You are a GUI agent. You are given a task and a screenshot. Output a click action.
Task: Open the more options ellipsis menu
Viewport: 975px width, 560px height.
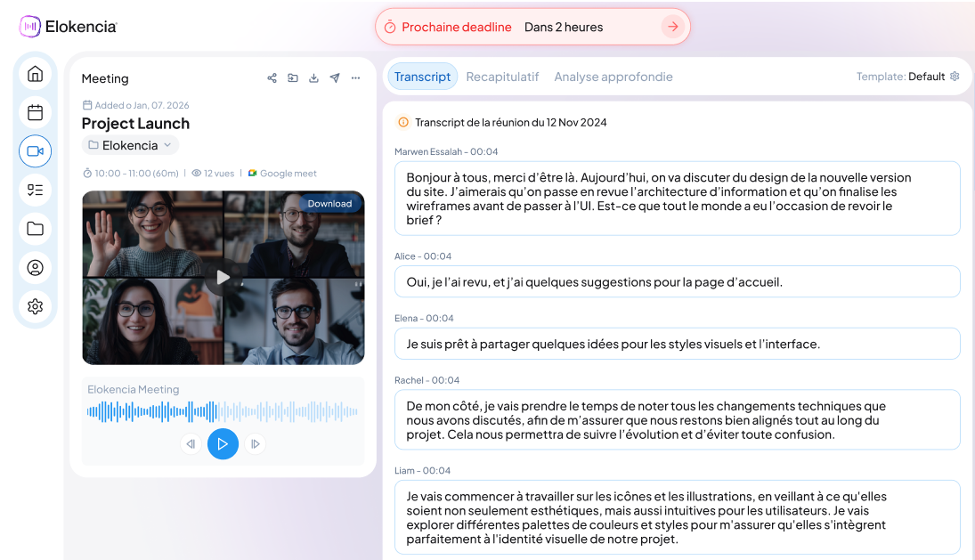pyautogui.click(x=355, y=77)
